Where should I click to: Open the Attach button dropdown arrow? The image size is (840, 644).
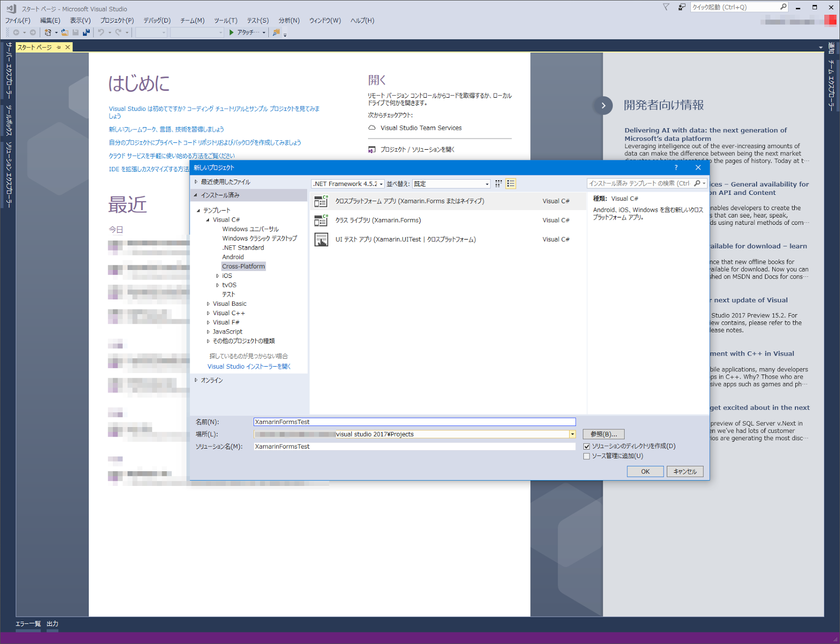264,33
